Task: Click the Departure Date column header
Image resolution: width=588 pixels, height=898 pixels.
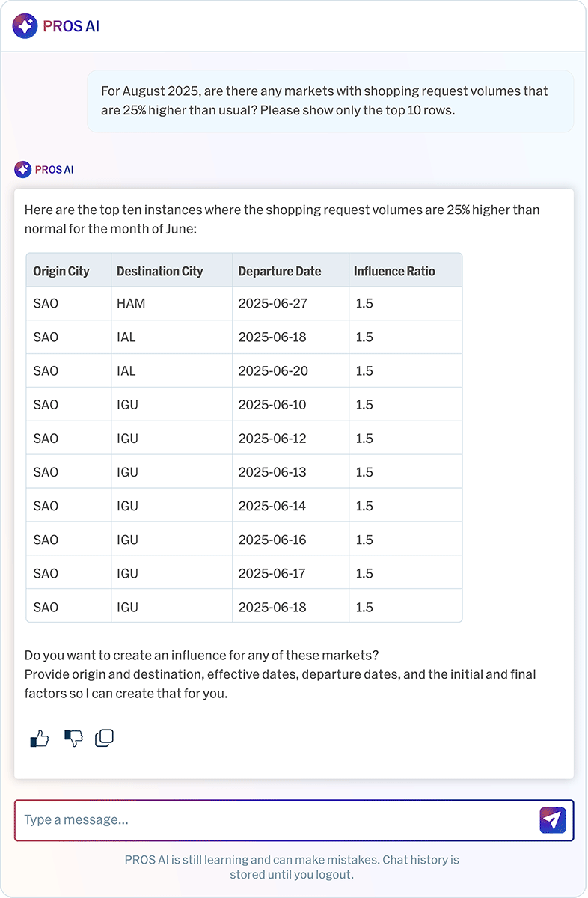Action: pos(280,271)
